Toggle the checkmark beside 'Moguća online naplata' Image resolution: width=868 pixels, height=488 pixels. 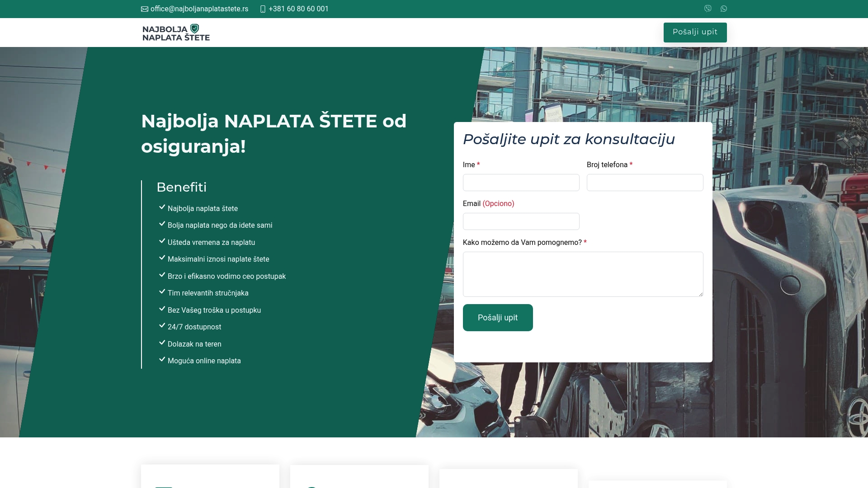click(162, 359)
